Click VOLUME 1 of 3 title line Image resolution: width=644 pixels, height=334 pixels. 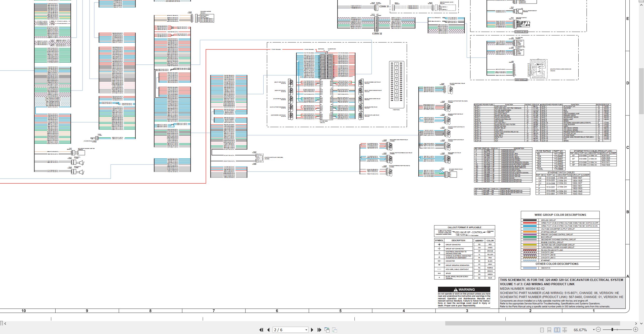coord(537,284)
